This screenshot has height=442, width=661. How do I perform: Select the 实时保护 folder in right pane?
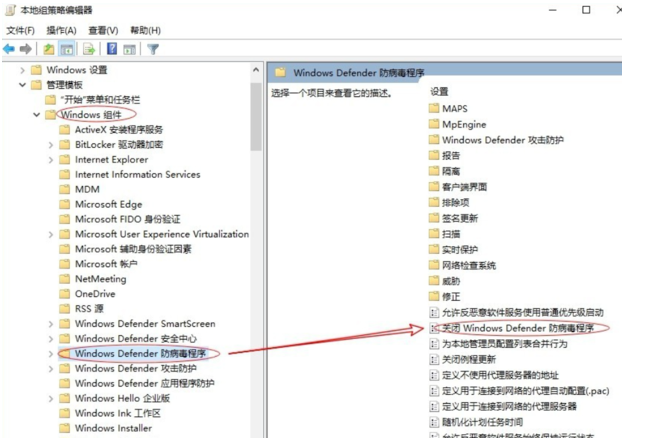pyautogui.click(x=459, y=249)
